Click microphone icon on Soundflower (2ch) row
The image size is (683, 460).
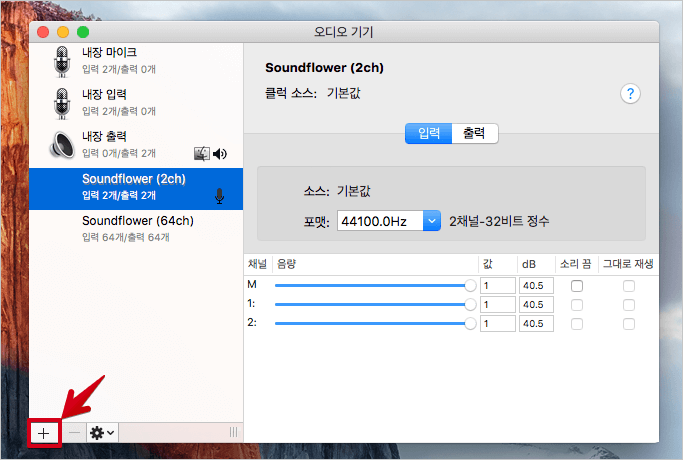(220, 195)
